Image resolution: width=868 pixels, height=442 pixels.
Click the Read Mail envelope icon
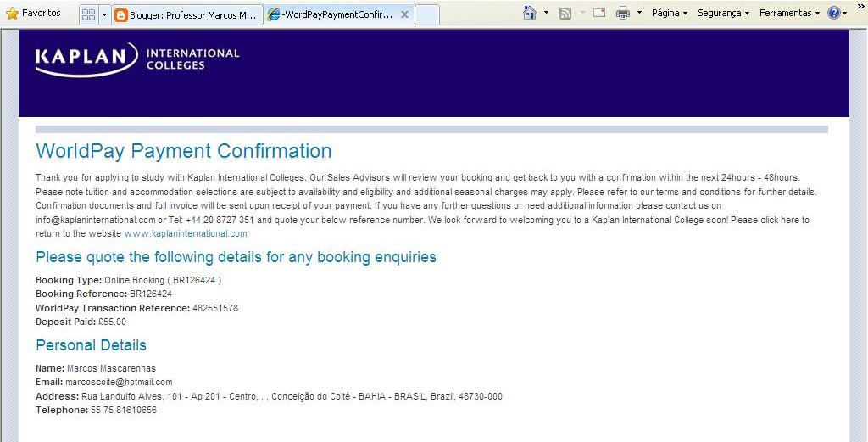599,13
